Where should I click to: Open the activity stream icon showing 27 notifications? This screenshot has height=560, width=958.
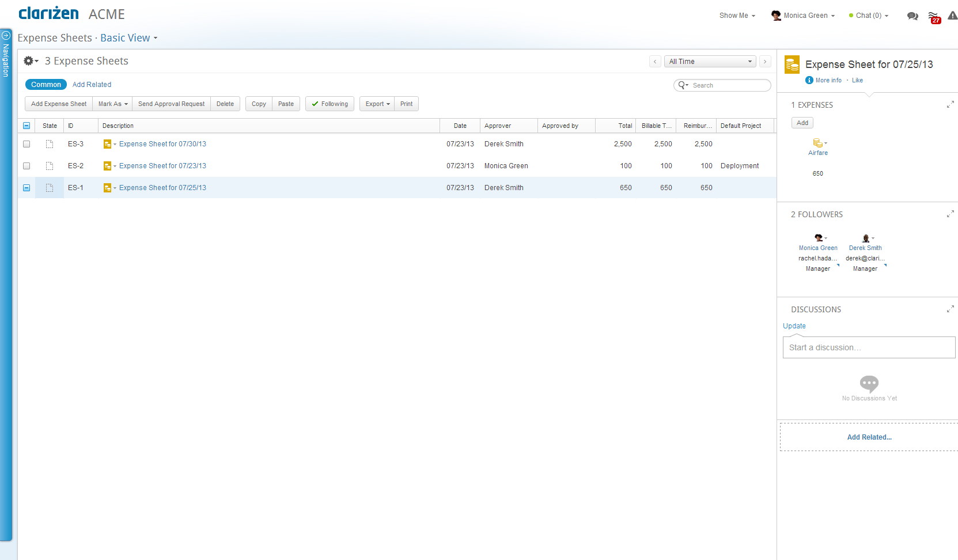point(934,16)
